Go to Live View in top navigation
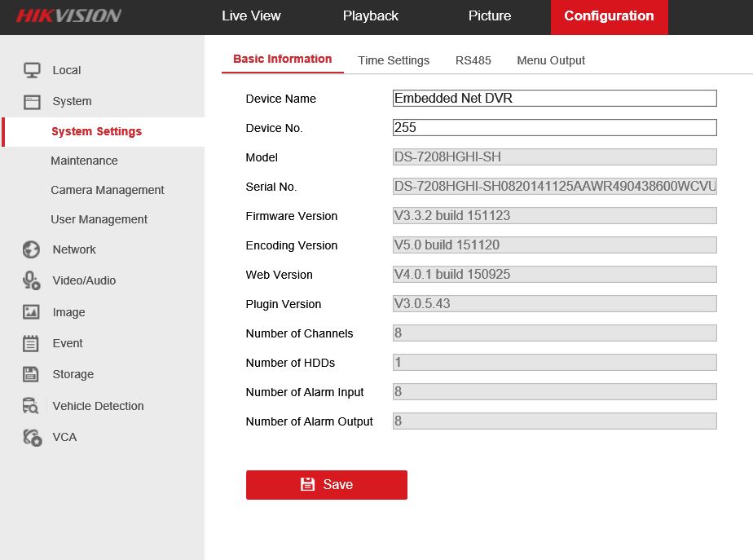The width and height of the screenshot is (753, 560). 251,16
